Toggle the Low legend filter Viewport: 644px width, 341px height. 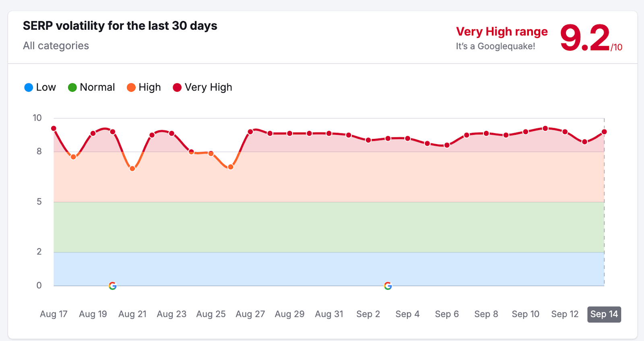tap(40, 87)
